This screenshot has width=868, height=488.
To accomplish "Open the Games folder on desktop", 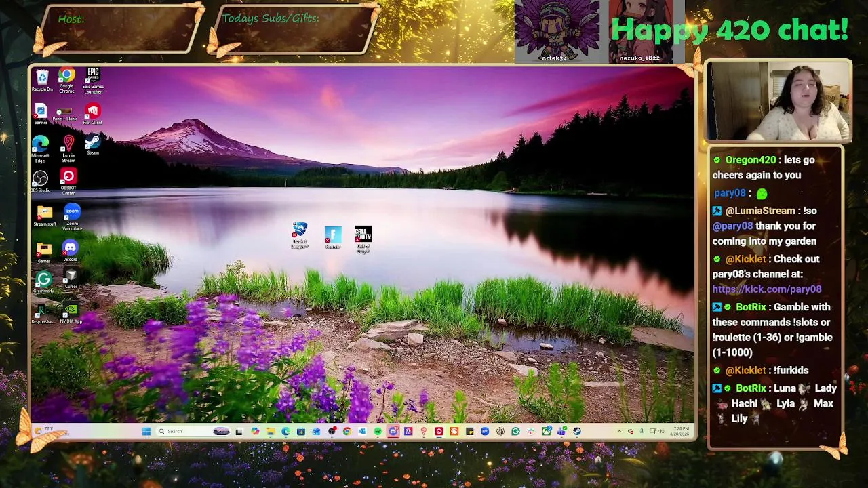I will pyautogui.click(x=44, y=252).
